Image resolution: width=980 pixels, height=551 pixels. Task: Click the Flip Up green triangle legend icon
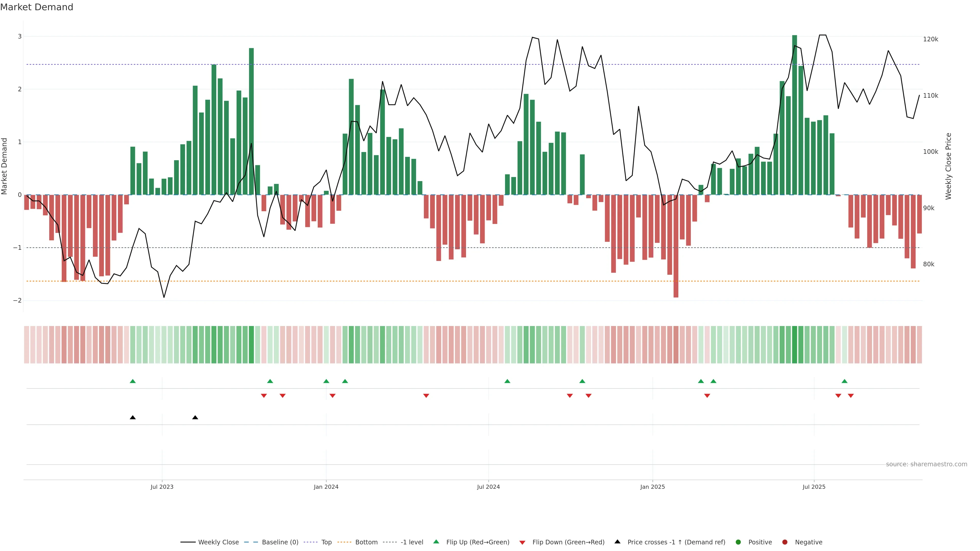coord(436,542)
